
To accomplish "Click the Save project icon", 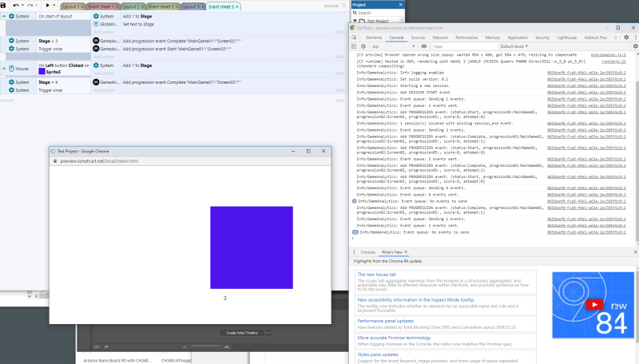I will [x=3, y=6].
